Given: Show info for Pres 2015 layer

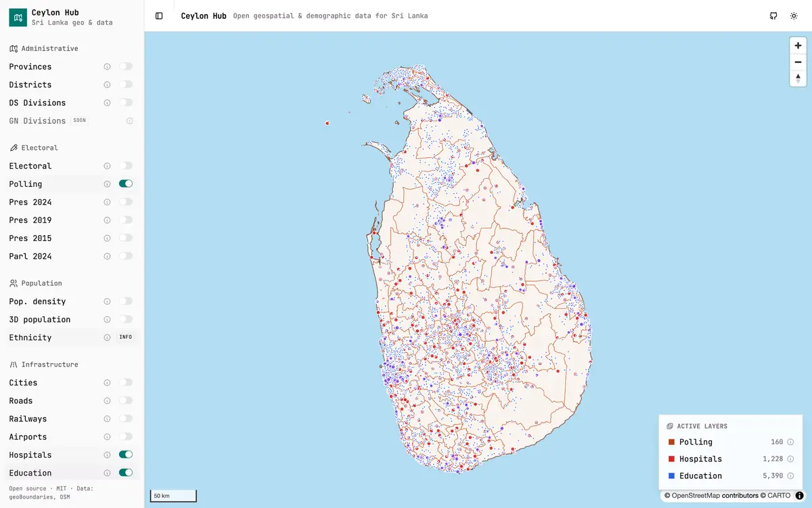Looking at the screenshot, I should click(x=107, y=238).
